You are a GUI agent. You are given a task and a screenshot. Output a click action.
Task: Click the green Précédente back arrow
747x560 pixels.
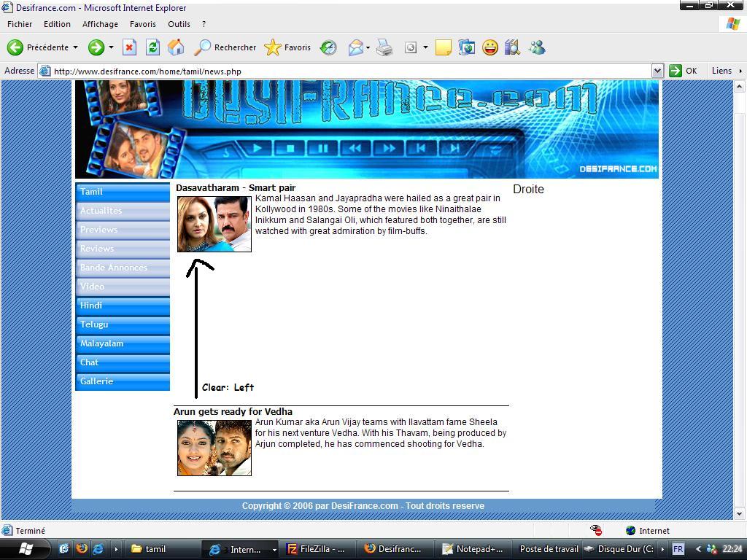point(15,47)
